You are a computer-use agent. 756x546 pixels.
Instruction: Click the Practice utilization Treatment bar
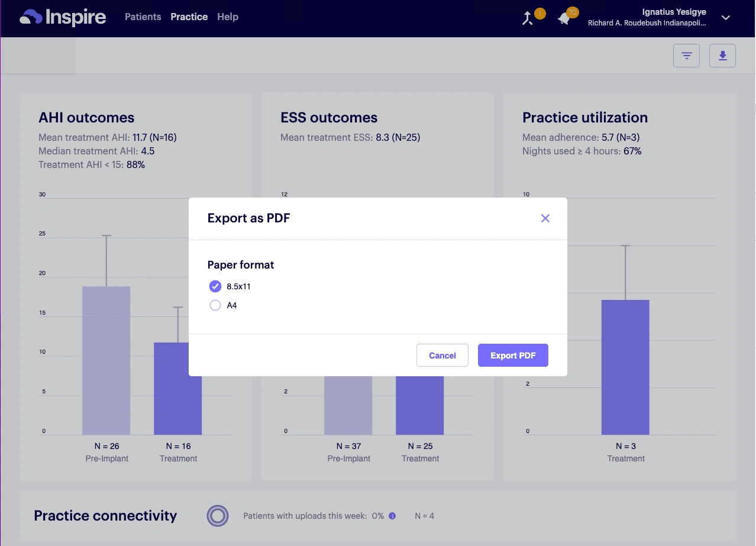(625, 367)
